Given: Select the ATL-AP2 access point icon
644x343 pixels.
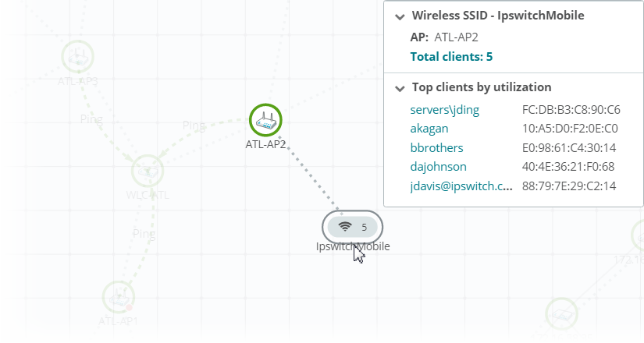Looking at the screenshot, I should click(265, 120).
